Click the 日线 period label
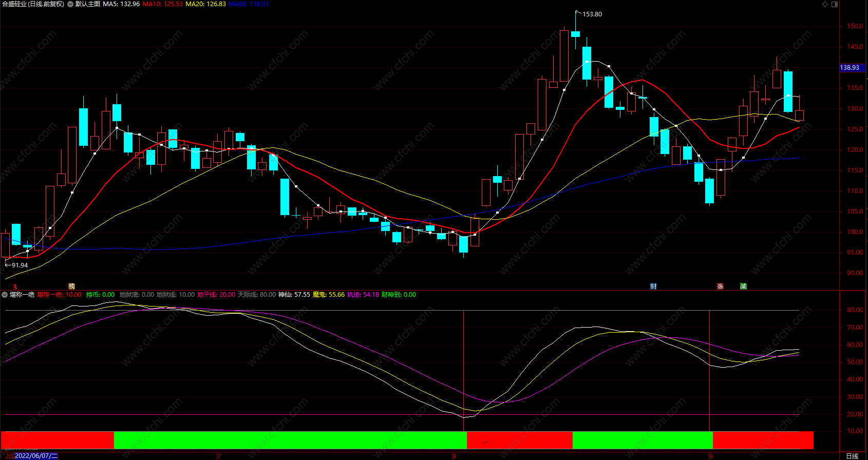 coord(852,456)
